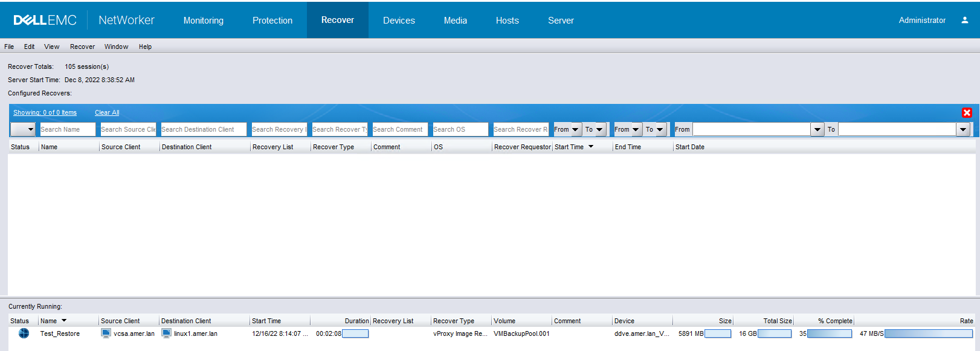Open the Status filter dropdown
Viewport: 980px width, 351px height.
click(23, 129)
